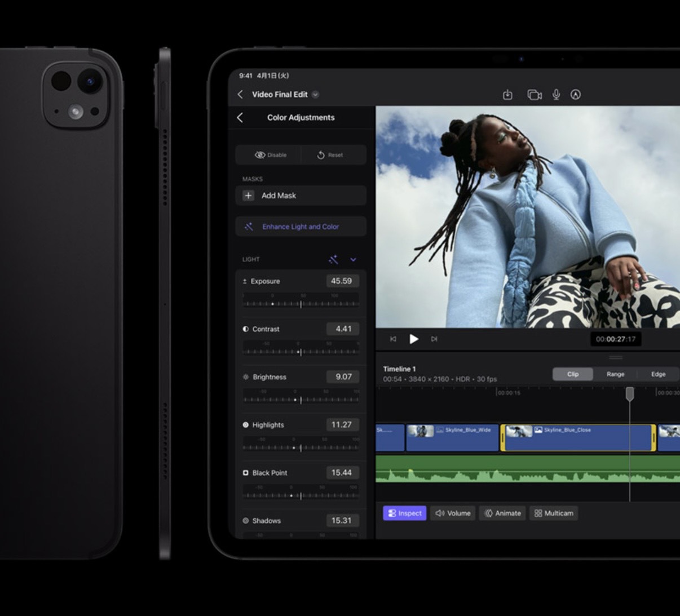The height and width of the screenshot is (616, 680).
Task: Open the camera recording icon
Action: [534, 95]
